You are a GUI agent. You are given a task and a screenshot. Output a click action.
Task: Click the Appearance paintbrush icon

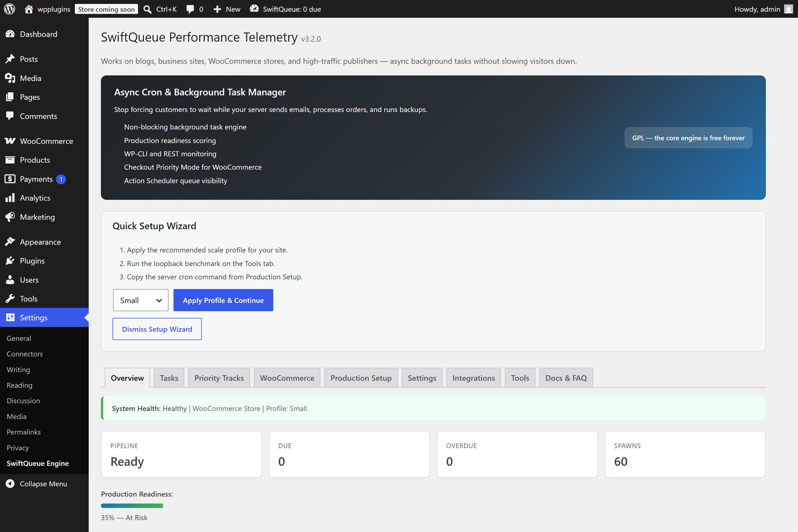tap(10, 242)
